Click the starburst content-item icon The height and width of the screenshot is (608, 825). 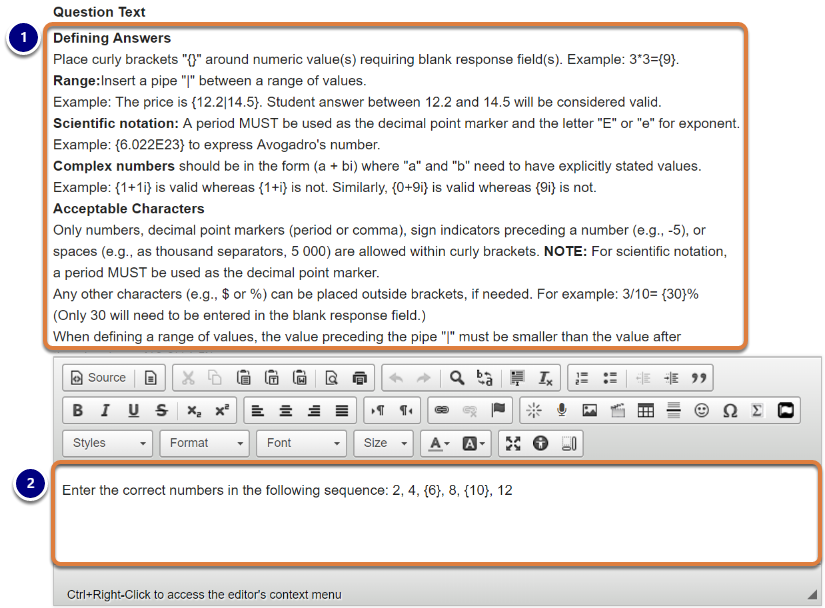click(x=534, y=410)
